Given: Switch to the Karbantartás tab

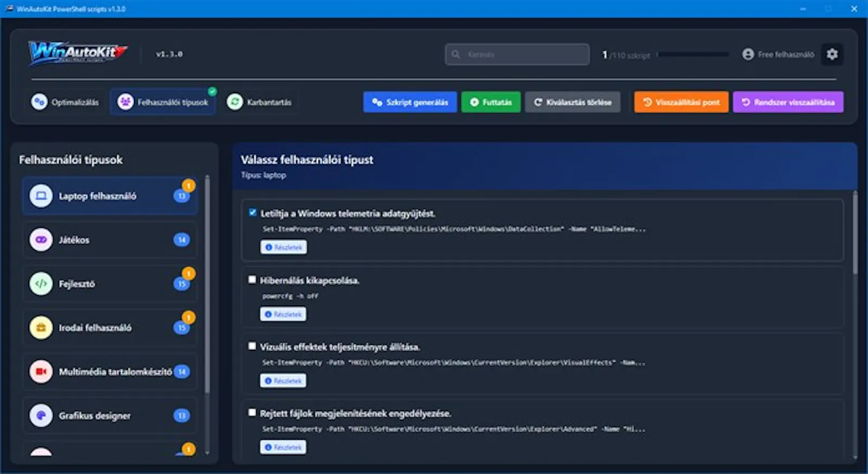Looking at the screenshot, I should coord(260,102).
